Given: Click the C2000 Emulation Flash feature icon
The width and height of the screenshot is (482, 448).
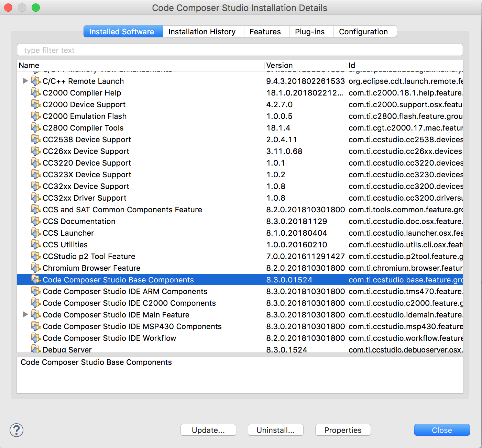Looking at the screenshot, I should point(36,116).
